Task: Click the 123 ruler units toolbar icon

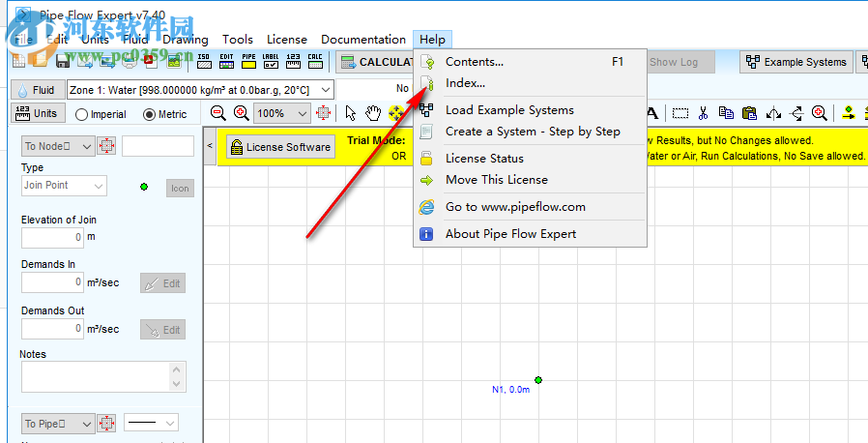Action: coord(293,61)
